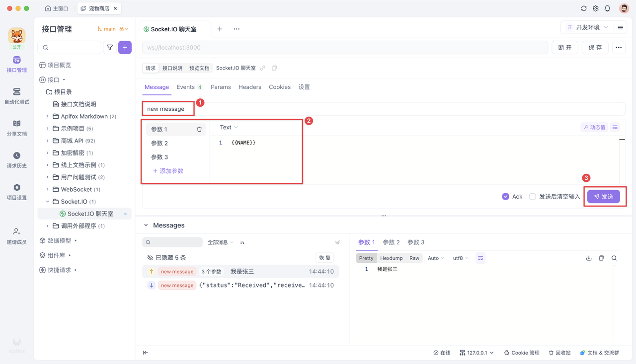This screenshot has height=364, width=636.
Task: Open Cookie 管理 in status bar
Action: pos(522,353)
